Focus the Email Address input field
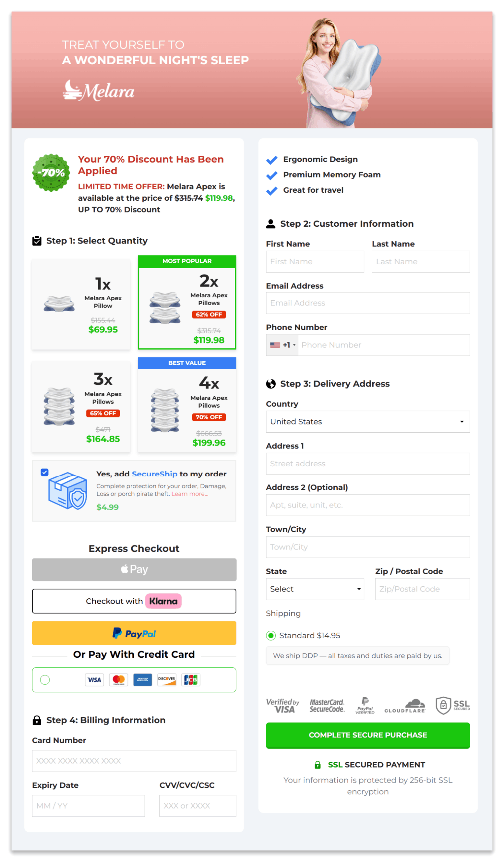The image size is (504, 862). tap(368, 303)
